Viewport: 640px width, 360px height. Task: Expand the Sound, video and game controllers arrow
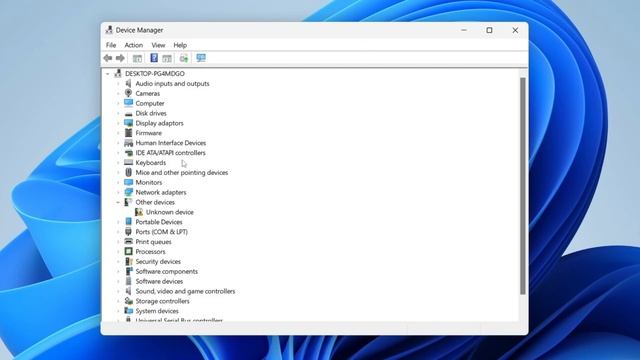click(x=118, y=291)
